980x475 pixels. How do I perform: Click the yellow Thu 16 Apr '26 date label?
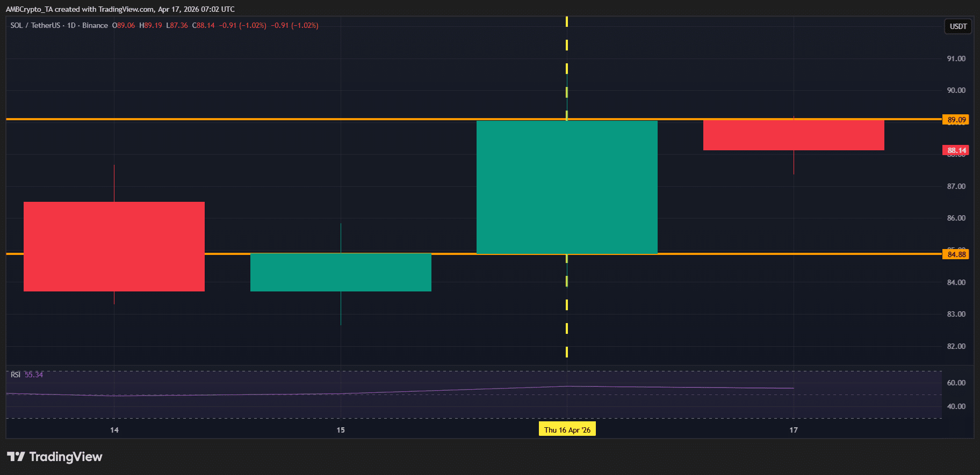point(567,430)
